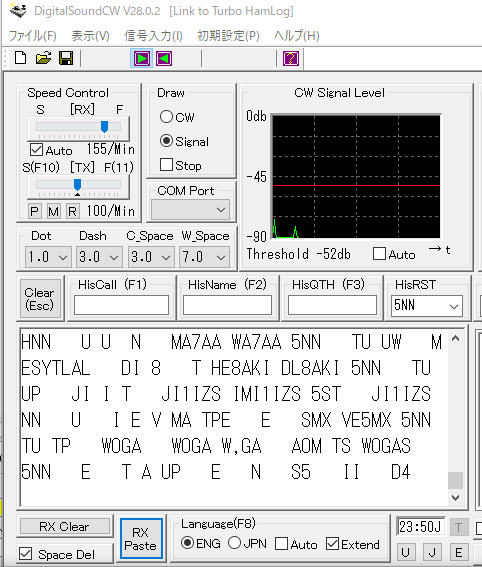The height and width of the screenshot is (567, 482).
Task: Click the Clear (Esc) button
Action: (40, 299)
